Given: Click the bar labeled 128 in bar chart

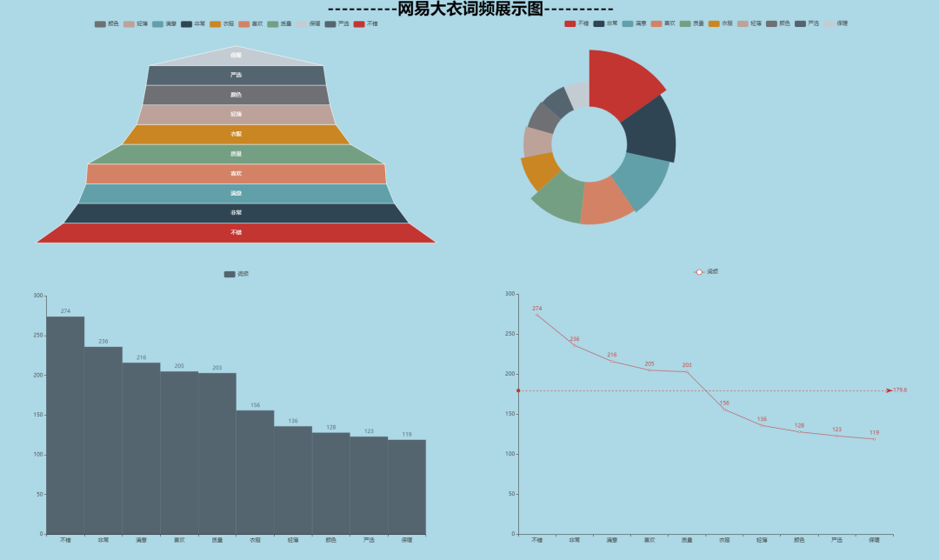Looking at the screenshot, I should [x=331, y=483].
